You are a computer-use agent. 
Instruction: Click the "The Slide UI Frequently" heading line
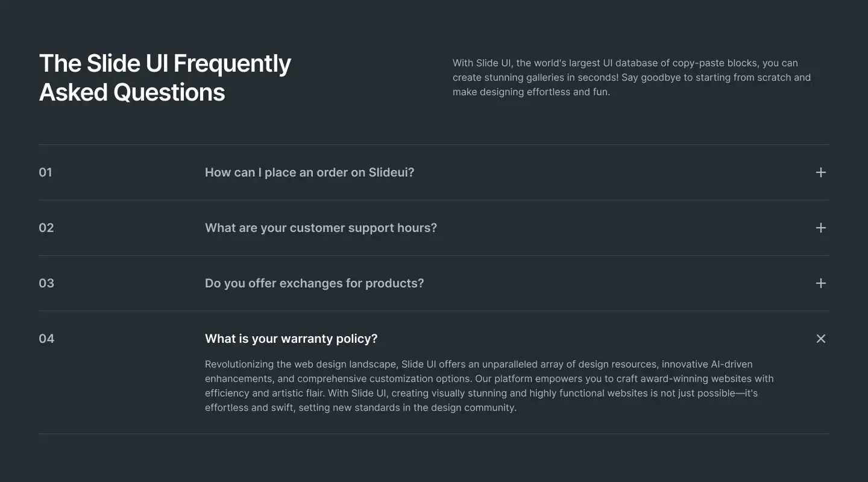tap(165, 63)
